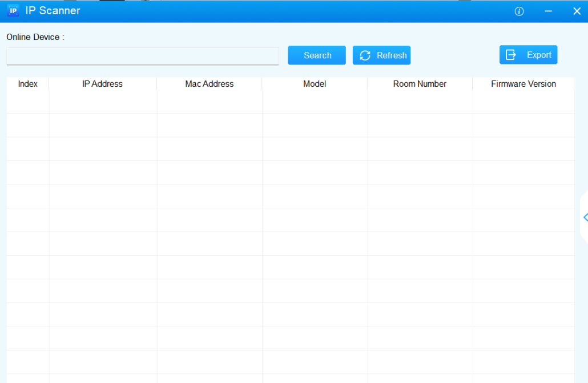
Task: Sort by Mac Address column header
Action: tap(210, 84)
